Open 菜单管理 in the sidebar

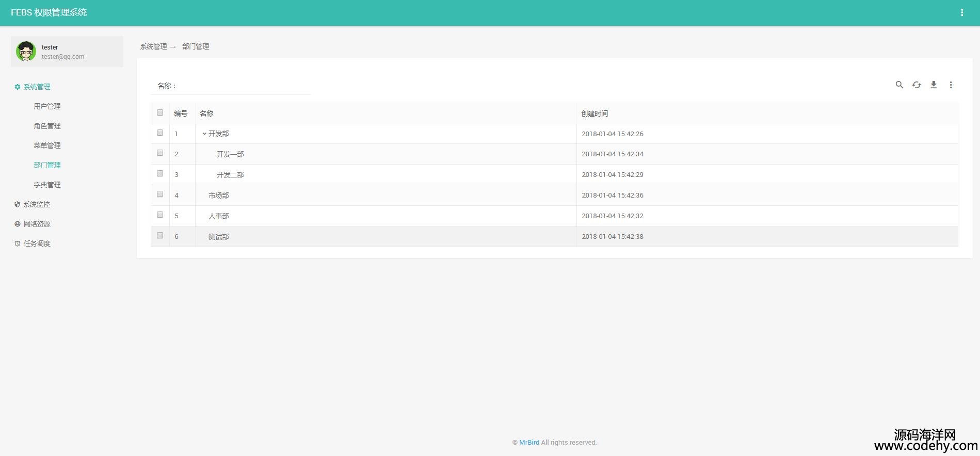(x=47, y=145)
